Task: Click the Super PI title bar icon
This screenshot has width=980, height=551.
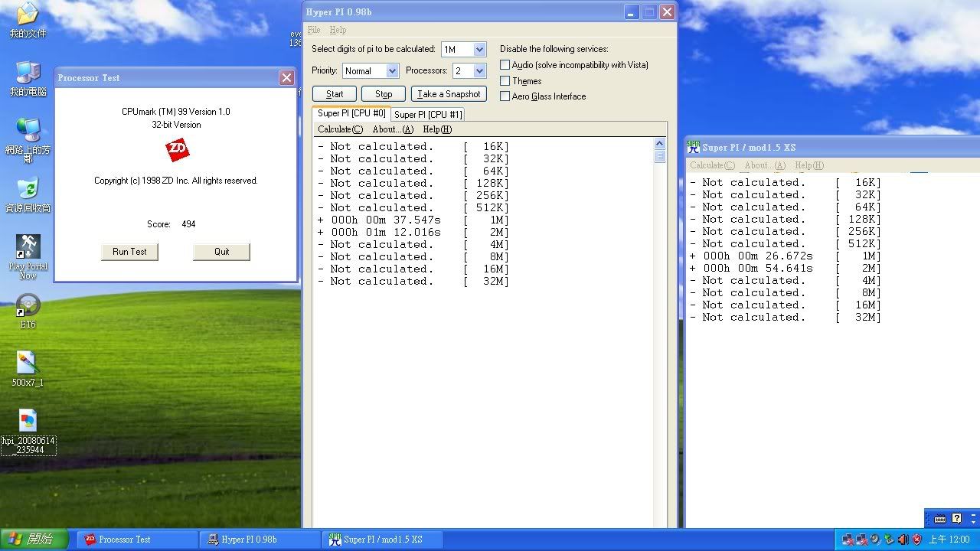Action: point(694,147)
